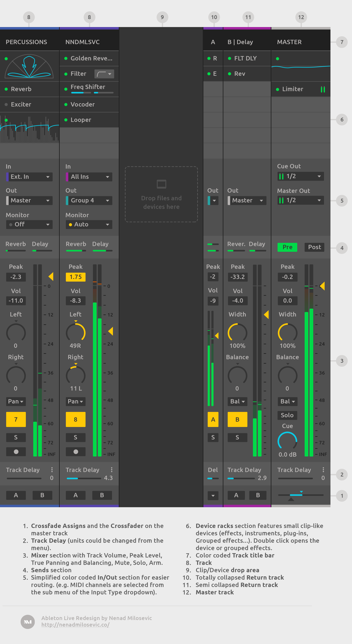
Task: Open the Pan mode dropdown on PERCUSSIONS
Action: [16, 401]
